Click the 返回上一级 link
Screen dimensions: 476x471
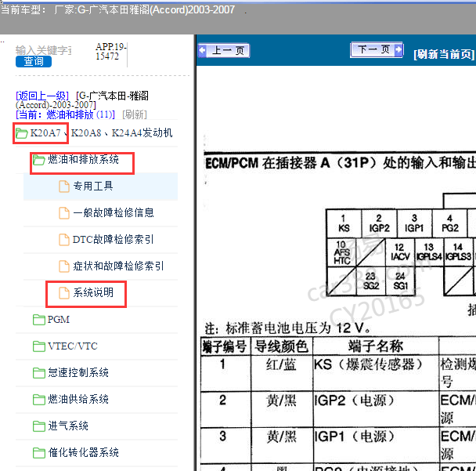(x=42, y=96)
